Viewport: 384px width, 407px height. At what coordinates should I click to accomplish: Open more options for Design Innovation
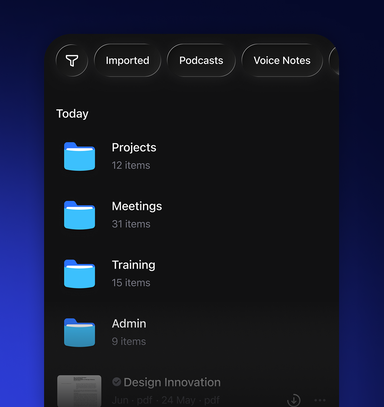click(320, 400)
